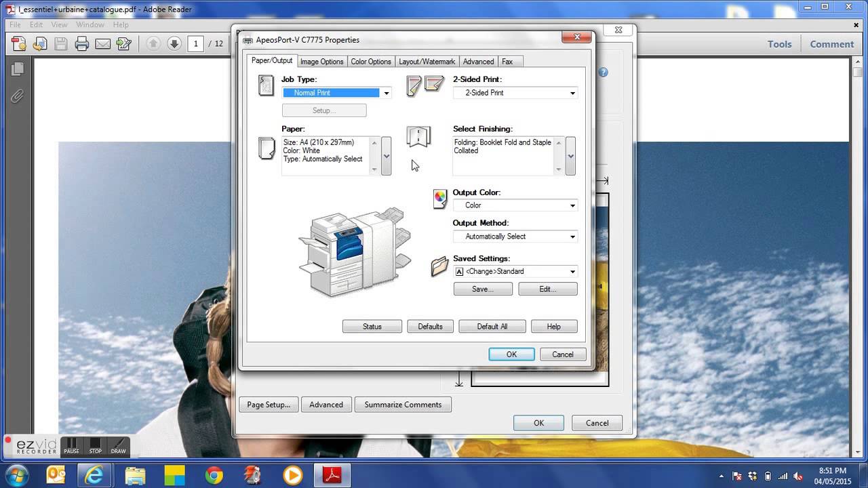Expand the Select Finishing arrow button
Viewport: 868px width, 488px height.
point(571,156)
